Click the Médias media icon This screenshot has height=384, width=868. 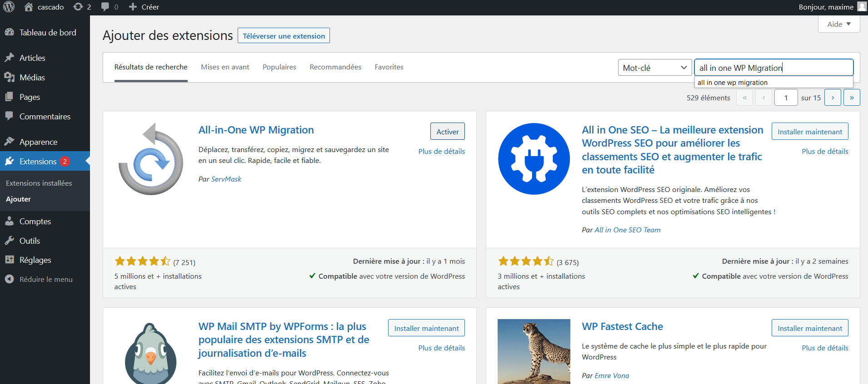10,77
